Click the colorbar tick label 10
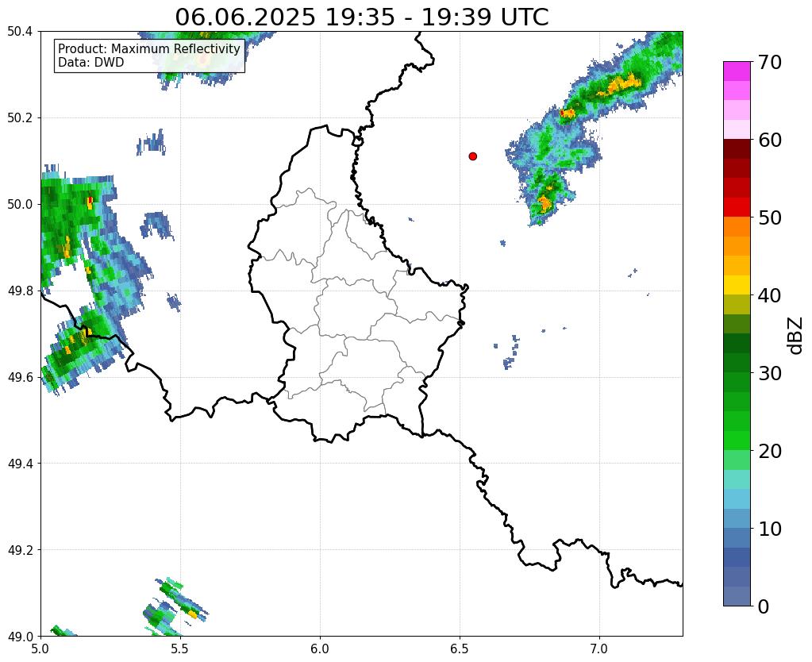Image resolution: width=812 pixels, height=662 pixels. coord(770,529)
